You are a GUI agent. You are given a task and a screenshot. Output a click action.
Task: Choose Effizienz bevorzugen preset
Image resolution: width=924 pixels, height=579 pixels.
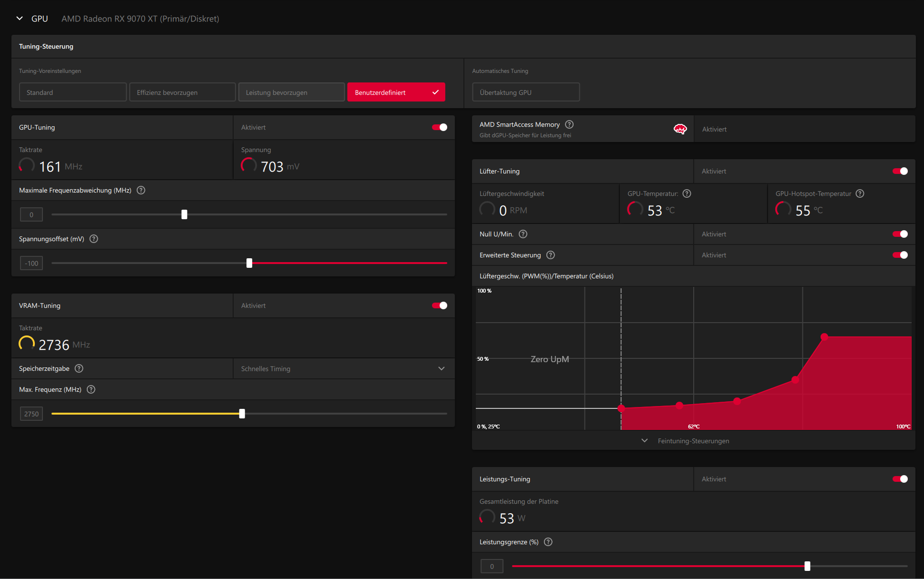[182, 92]
